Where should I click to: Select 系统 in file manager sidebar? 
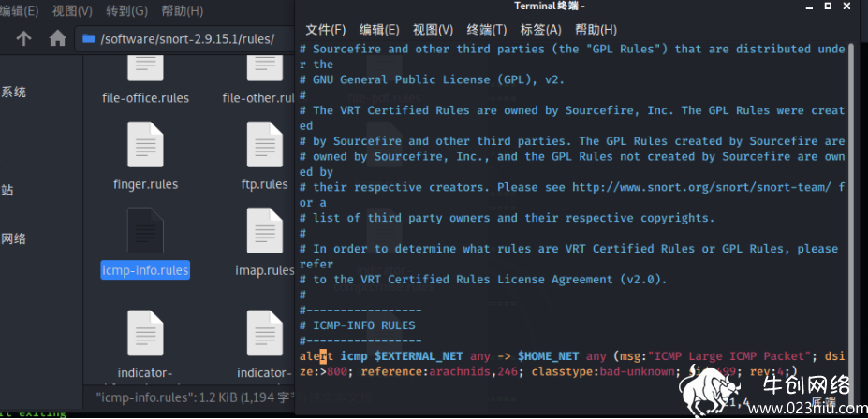(x=13, y=93)
